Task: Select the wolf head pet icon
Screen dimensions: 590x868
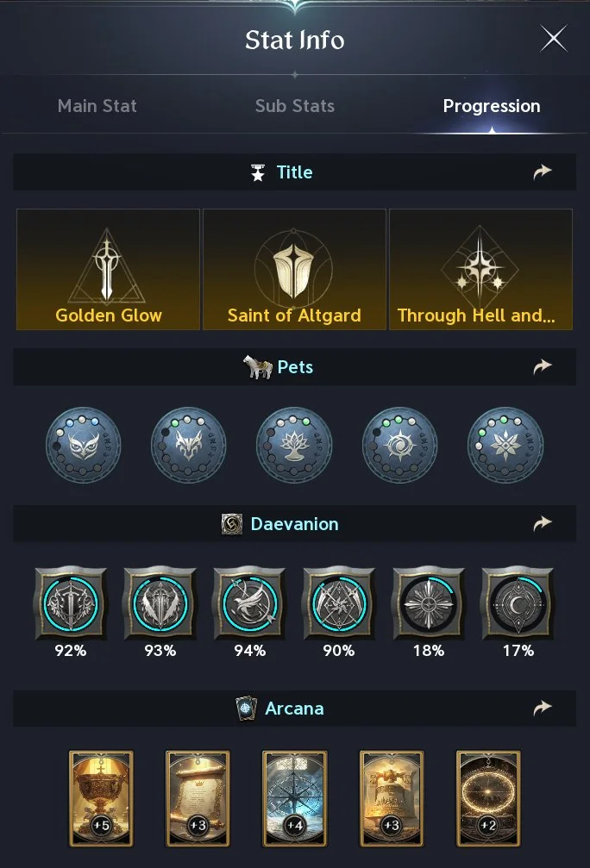Action: 189,445
